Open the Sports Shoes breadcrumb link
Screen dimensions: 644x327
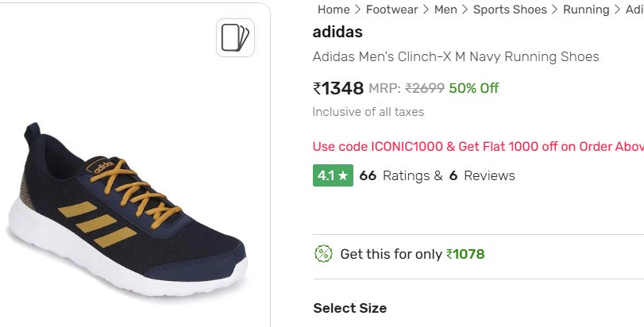(510, 10)
